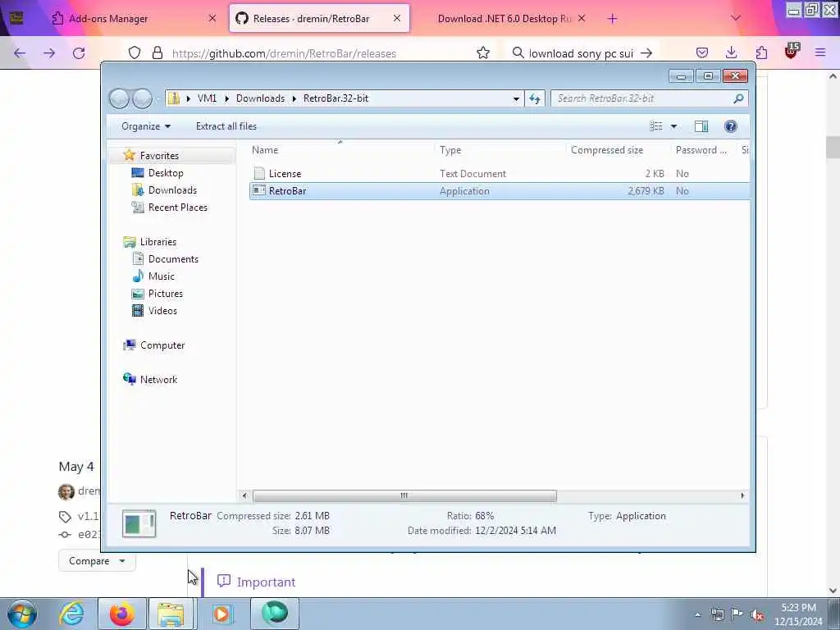Sort by the Name column
This screenshot has height=630, width=840.
pos(341,150)
